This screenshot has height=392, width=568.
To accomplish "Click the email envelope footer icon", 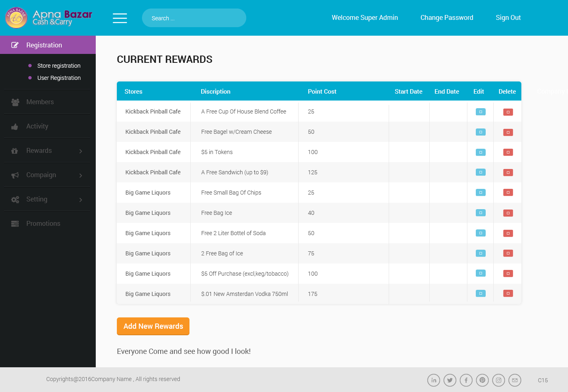I will [x=515, y=380].
